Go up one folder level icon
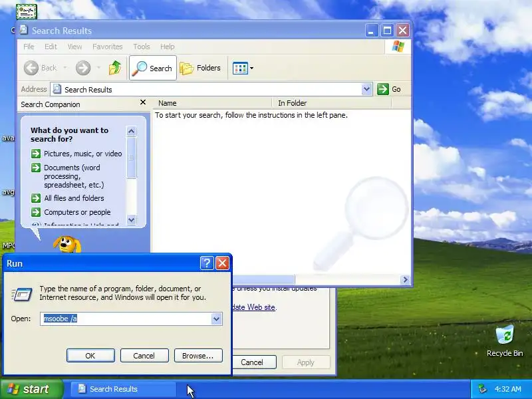This screenshot has height=399, width=532. point(115,68)
